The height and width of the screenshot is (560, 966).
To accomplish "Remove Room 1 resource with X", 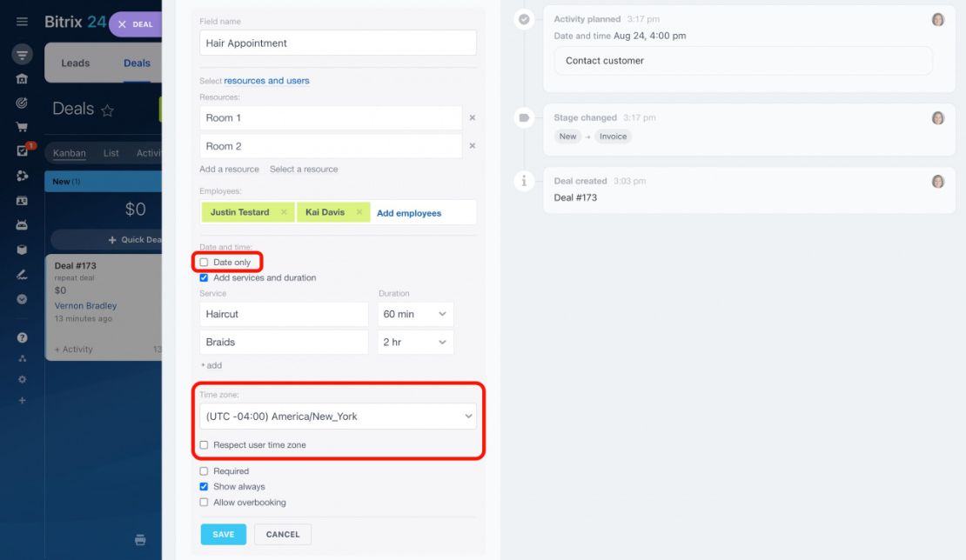I will click(473, 117).
